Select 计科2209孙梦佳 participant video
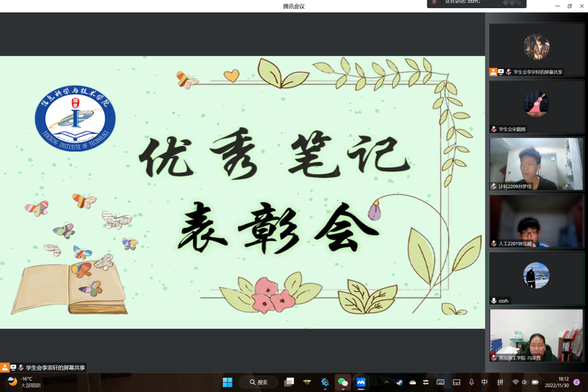Viewport: 588px width, 392px height. coord(536,164)
